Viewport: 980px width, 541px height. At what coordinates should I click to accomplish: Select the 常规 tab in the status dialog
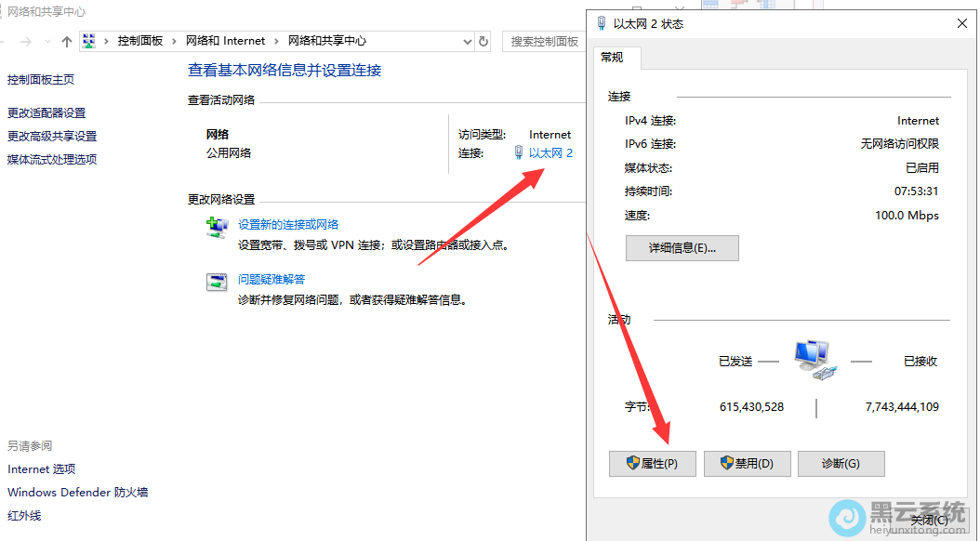[x=612, y=58]
